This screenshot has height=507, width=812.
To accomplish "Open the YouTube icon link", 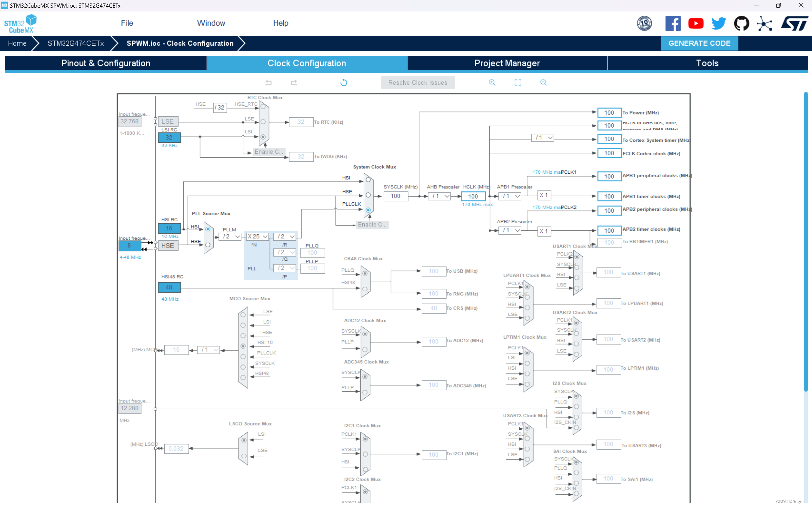I will click(x=696, y=23).
